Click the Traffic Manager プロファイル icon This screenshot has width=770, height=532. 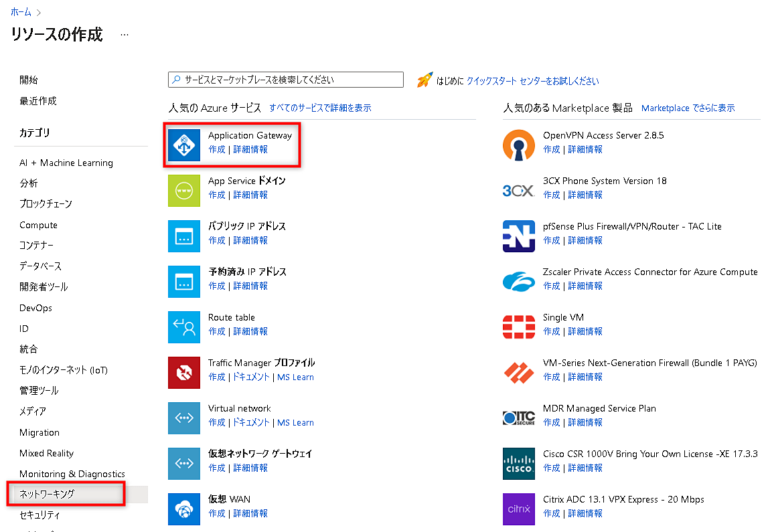click(x=184, y=373)
